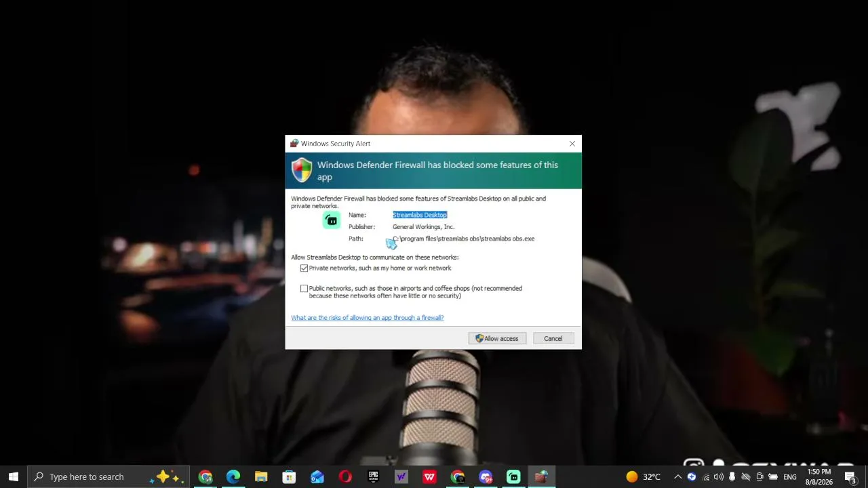Click the streamlabs obs.exe path text
The width and height of the screenshot is (868, 488).
pos(464,239)
